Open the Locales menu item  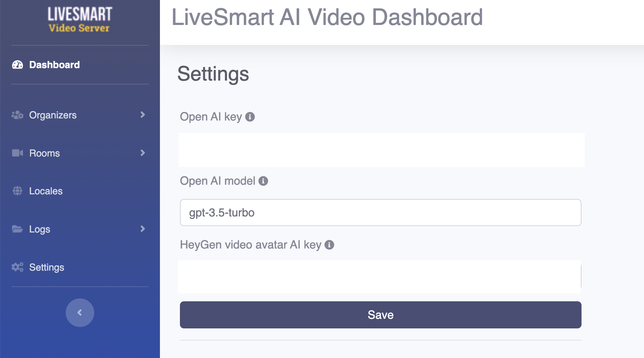[x=46, y=191]
